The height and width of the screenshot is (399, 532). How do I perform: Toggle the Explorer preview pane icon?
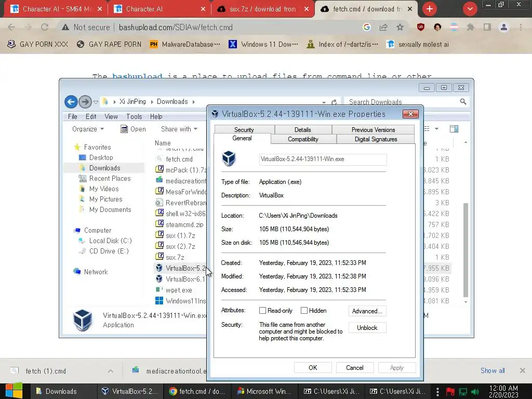click(454, 129)
